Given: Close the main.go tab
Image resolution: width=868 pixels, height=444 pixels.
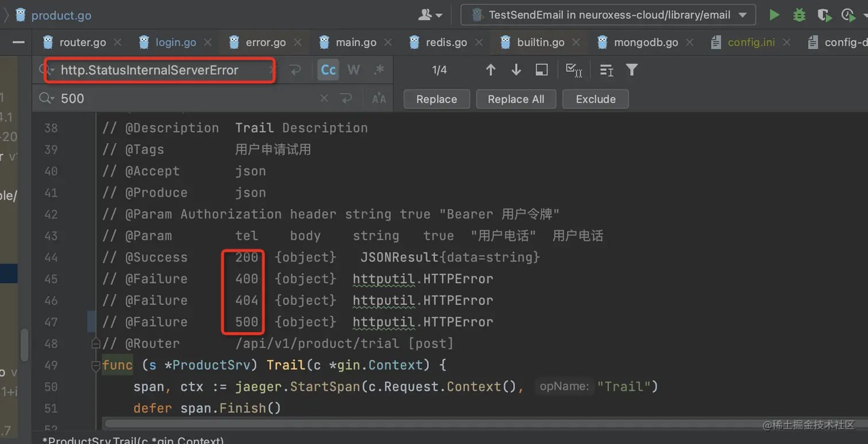Looking at the screenshot, I should 388,43.
